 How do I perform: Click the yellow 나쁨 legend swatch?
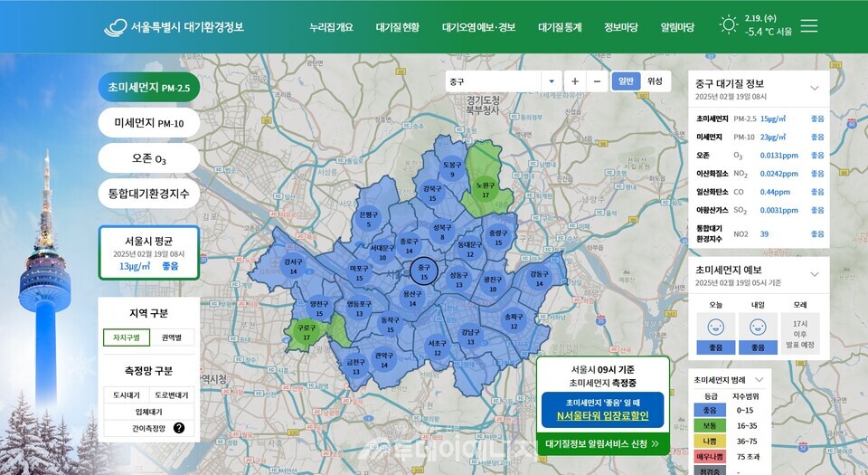pyautogui.click(x=710, y=442)
